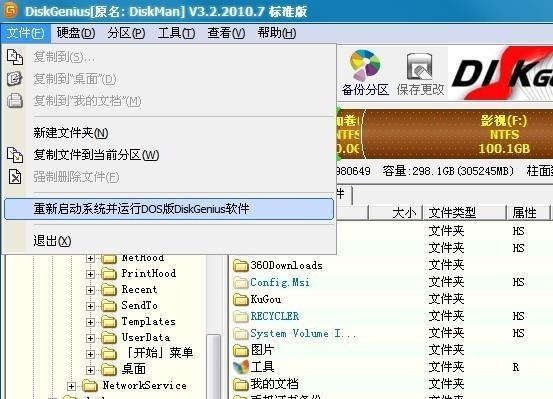Click the DiskGenius app icon in title bar
This screenshot has height=399, width=553.
(11, 11)
